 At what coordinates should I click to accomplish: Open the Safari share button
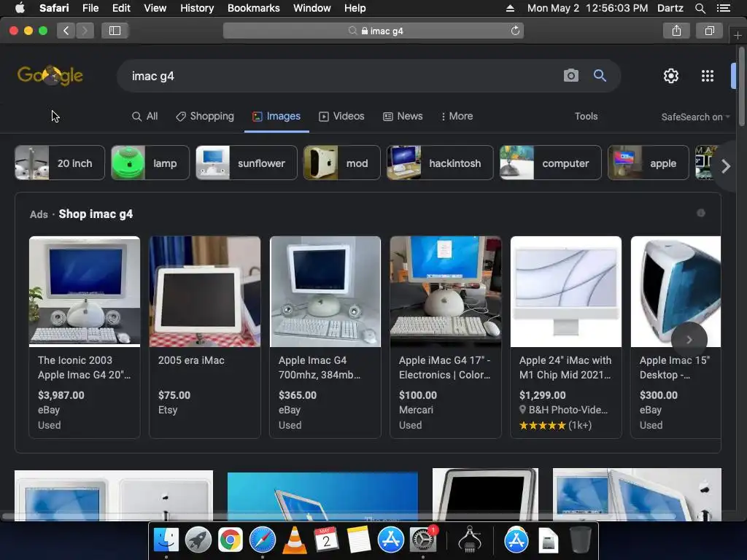point(676,31)
